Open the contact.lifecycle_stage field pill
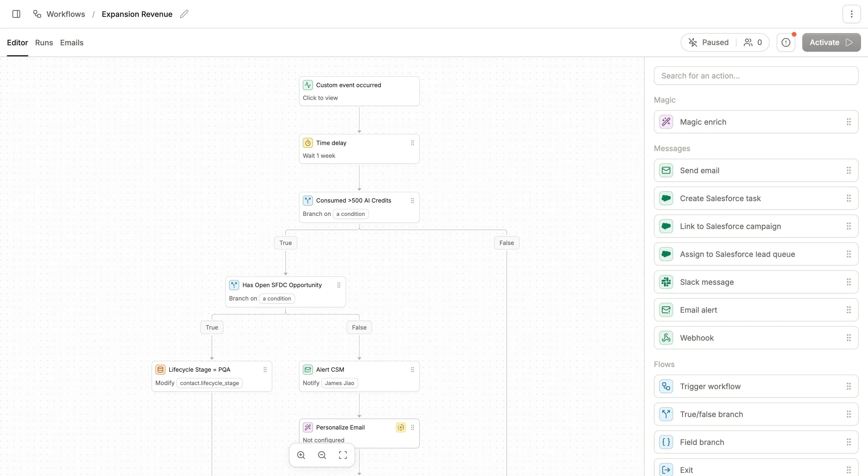The width and height of the screenshot is (868, 476). coord(209,383)
